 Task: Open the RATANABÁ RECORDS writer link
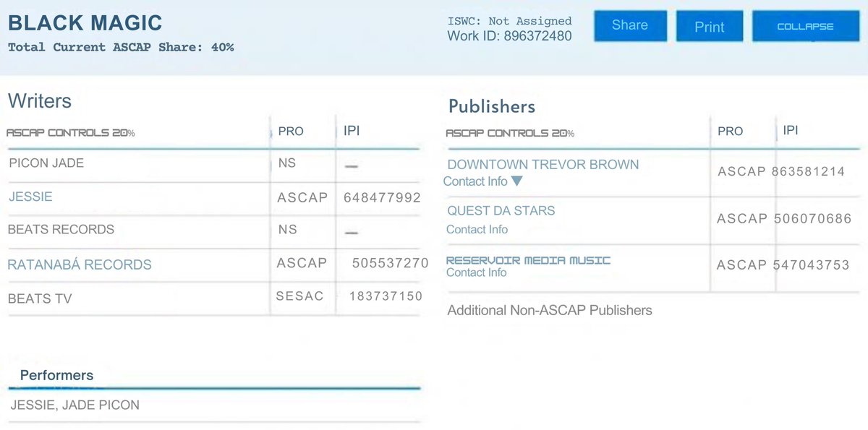tap(80, 265)
